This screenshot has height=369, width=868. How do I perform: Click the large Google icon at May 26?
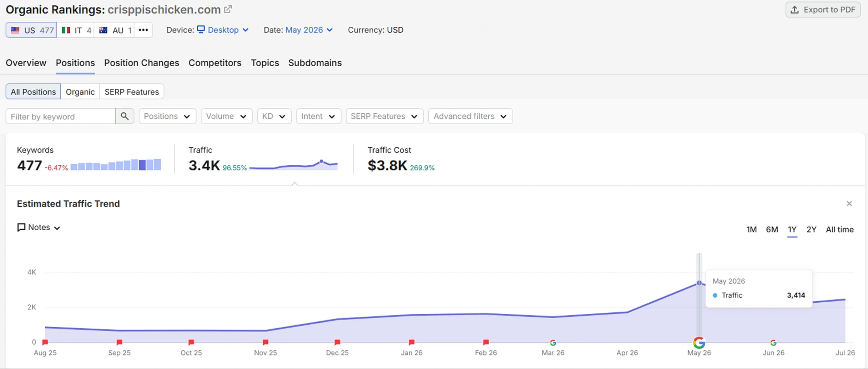click(699, 343)
